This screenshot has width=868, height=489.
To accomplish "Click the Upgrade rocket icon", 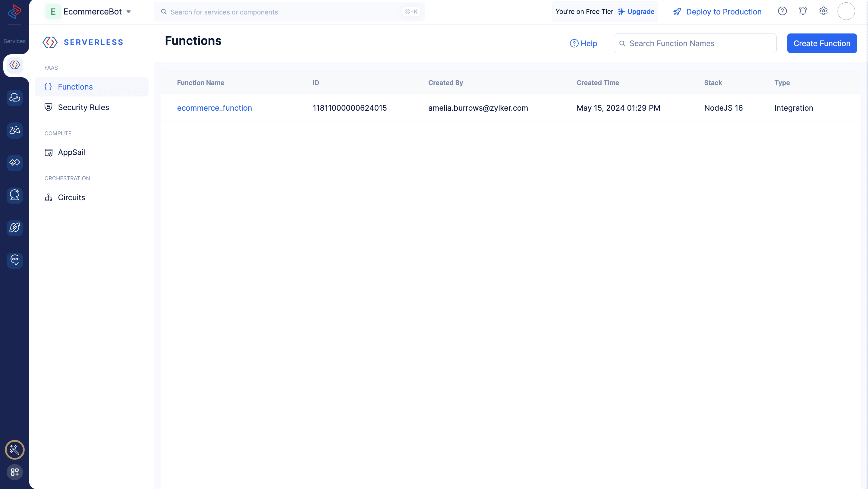I will pos(622,11).
